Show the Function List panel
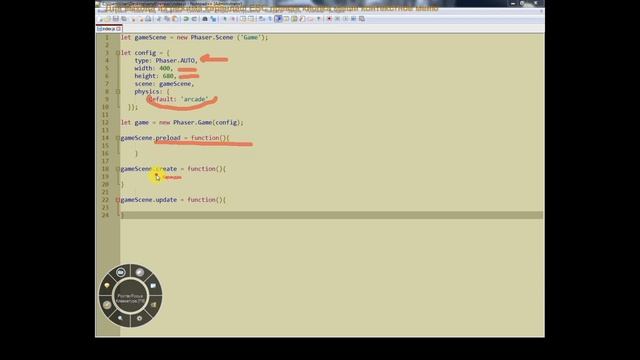This screenshot has height=360, width=640. (302, 19)
